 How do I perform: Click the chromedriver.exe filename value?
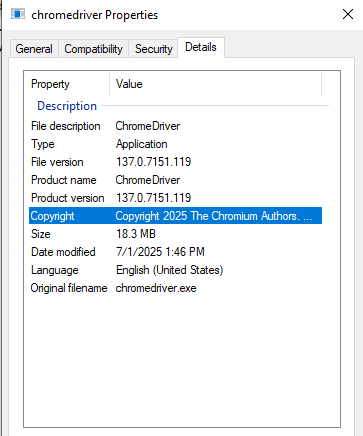pyautogui.click(x=156, y=288)
